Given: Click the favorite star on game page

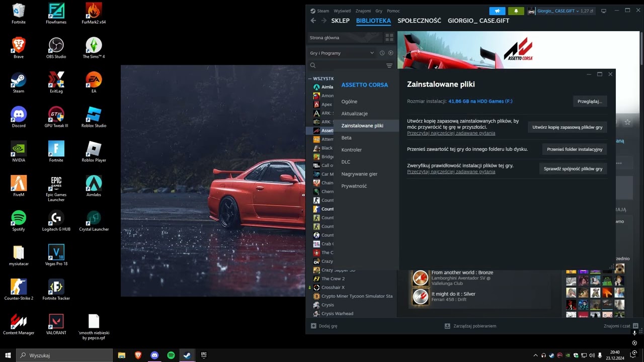Looking at the screenshot, I should click(627, 122).
